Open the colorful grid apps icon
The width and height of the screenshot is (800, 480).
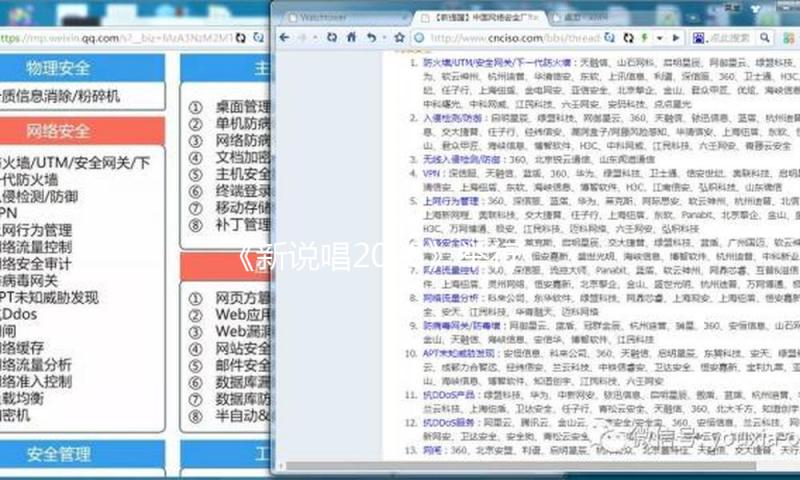[x=789, y=38]
